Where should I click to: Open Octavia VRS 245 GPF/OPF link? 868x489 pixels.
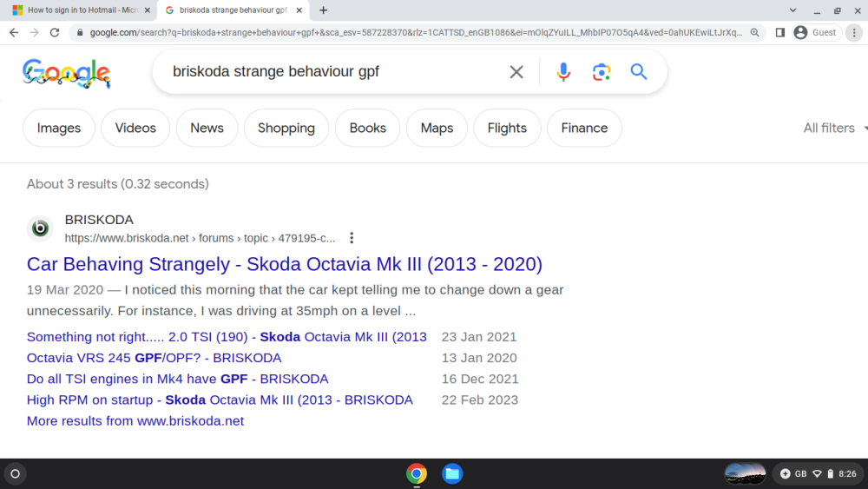(x=154, y=358)
